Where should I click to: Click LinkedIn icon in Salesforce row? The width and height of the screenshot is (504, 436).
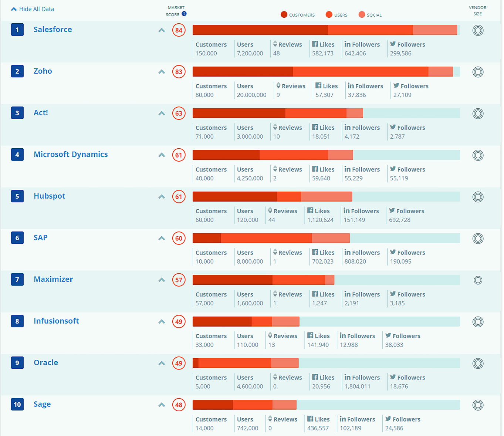[x=348, y=44]
